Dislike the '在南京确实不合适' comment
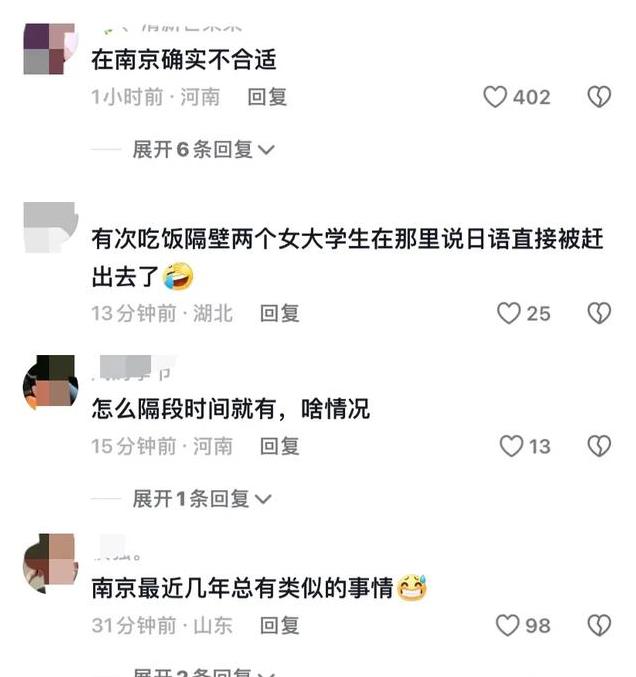Viewport: 636px width, 677px height. click(599, 97)
